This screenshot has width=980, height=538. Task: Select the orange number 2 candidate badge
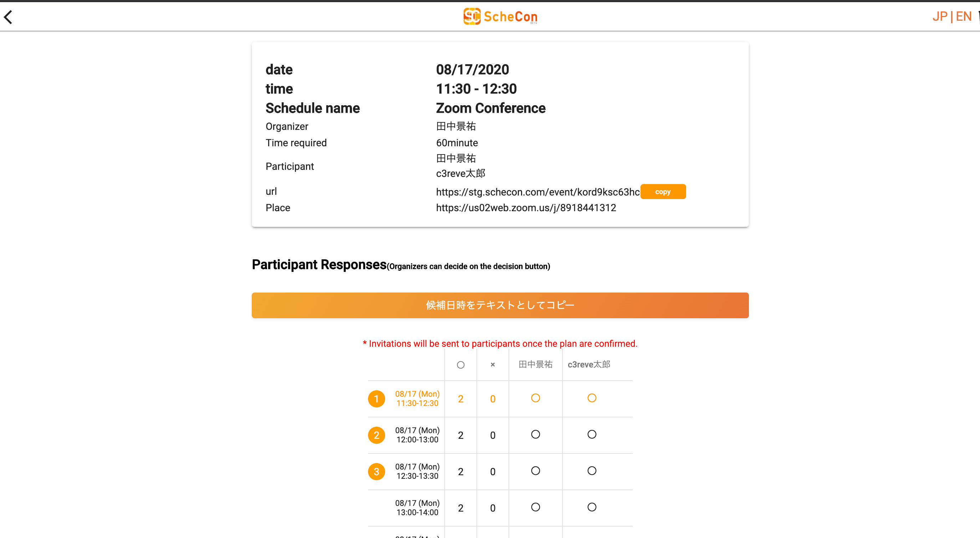pyautogui.click(x=376, y=435)
